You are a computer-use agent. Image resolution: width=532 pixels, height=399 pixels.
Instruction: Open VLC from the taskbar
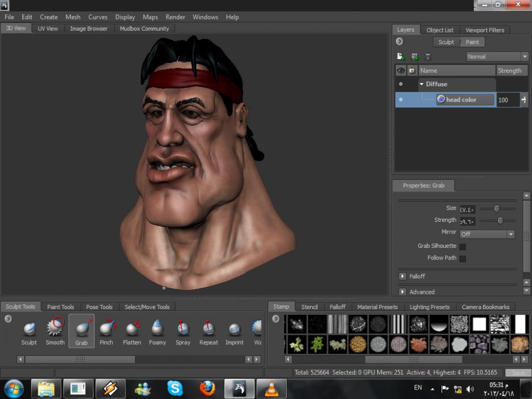click(271, 389)
